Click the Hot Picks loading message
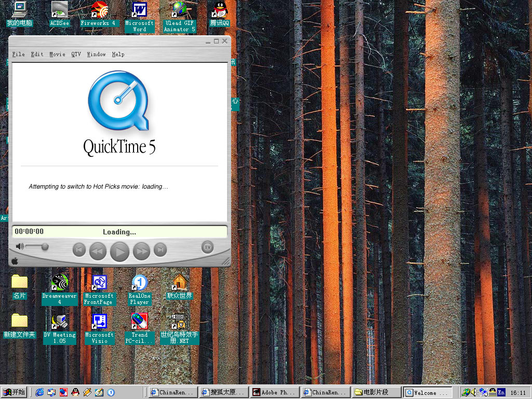Screen dimensions: 532x399 (98, 187)
